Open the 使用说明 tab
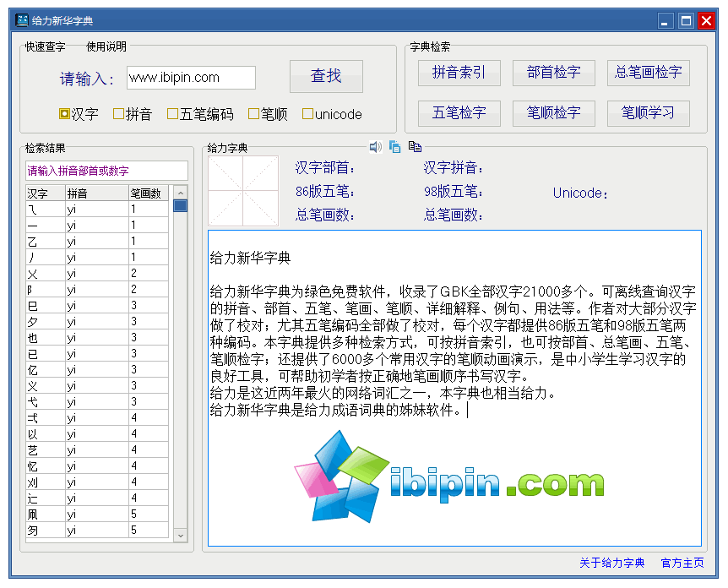 pyautogui.click(x=106, y=46)
